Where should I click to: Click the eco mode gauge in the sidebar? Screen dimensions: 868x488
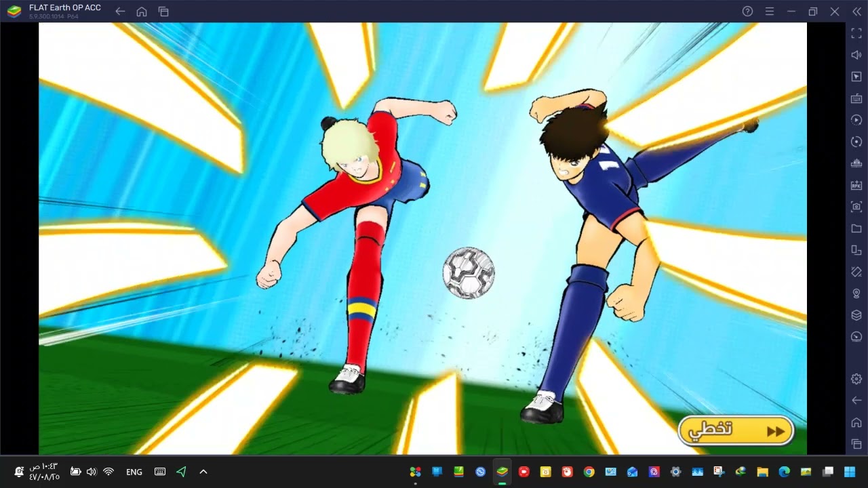856,336
